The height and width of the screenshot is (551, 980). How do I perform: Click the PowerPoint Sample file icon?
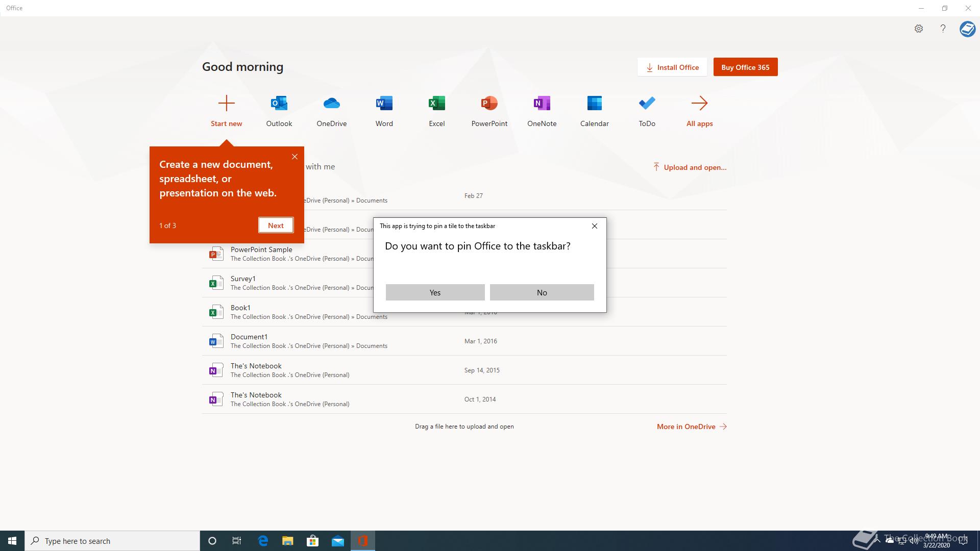tap(216, 254)
